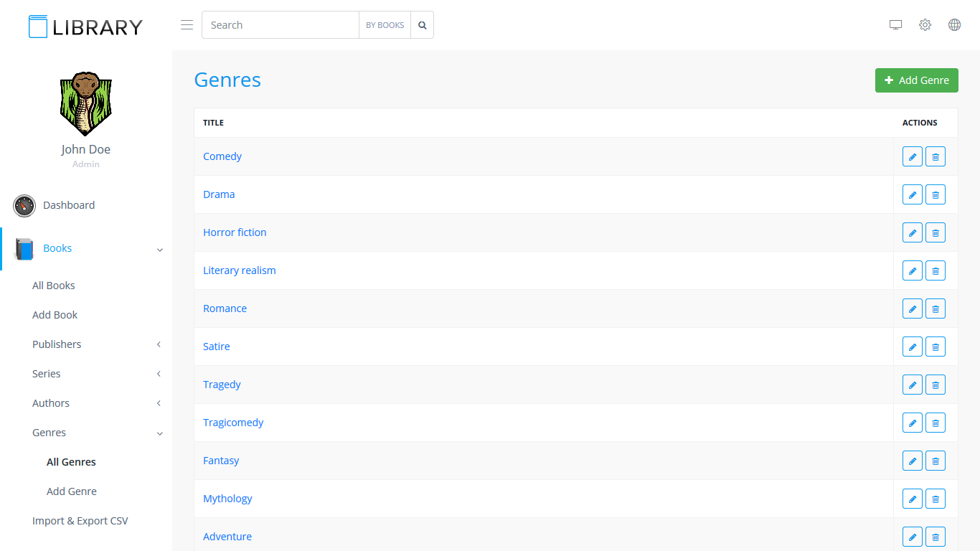Screen dimensions: 980x551
Task: Click the monitor display icon in header
Action: click(895, 25)
